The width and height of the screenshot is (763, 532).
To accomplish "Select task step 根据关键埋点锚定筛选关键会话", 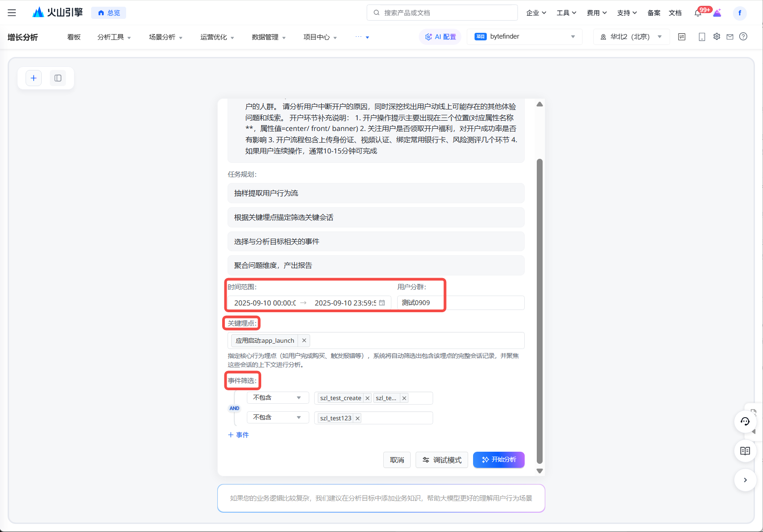I will pos(376,218).
